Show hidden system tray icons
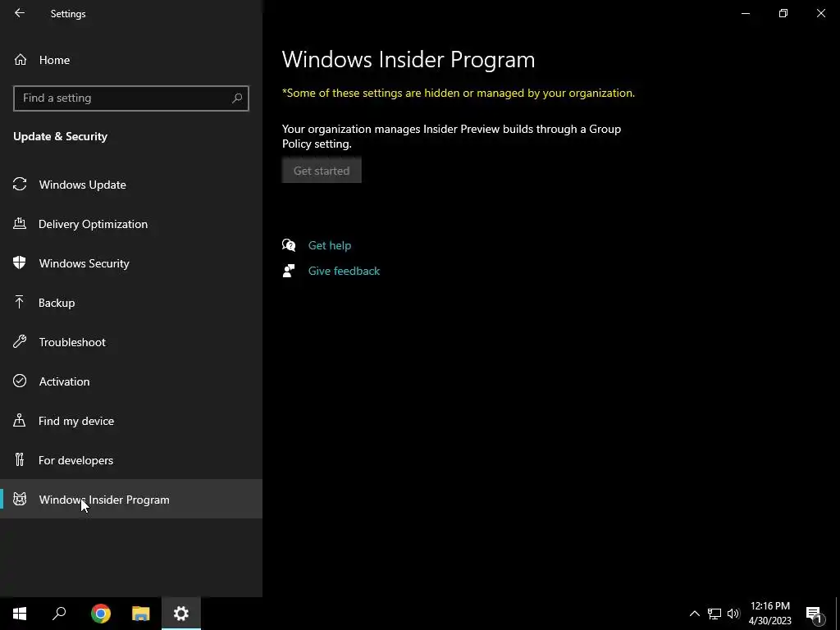Viewport: 840px width, 630px height. pos(694,614)
